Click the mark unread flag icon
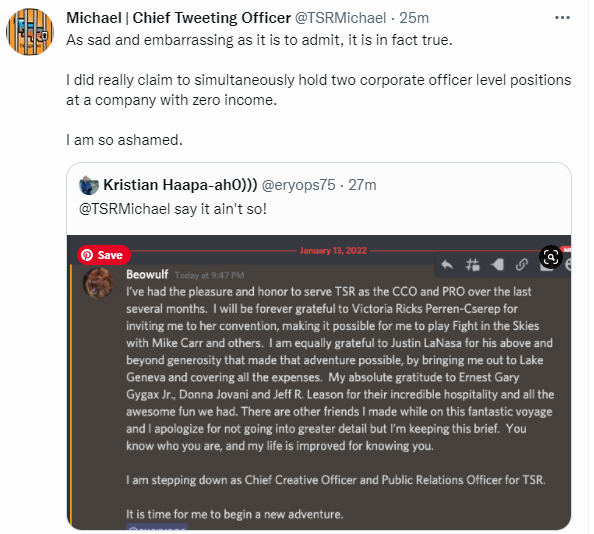 (497, 265)
